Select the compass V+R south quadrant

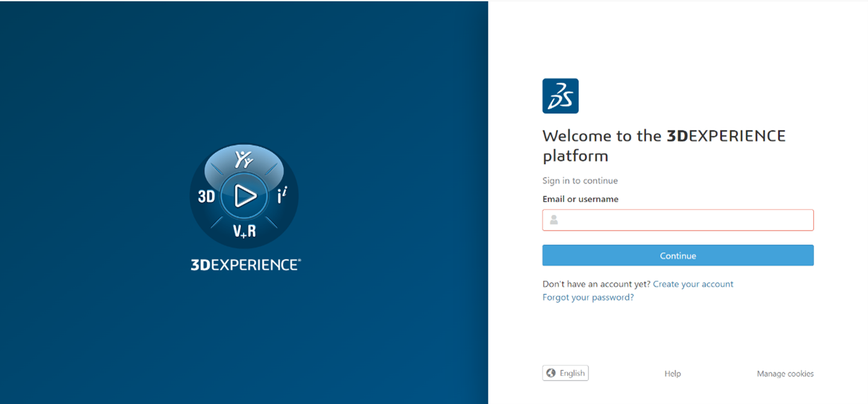tap(244, 232)
